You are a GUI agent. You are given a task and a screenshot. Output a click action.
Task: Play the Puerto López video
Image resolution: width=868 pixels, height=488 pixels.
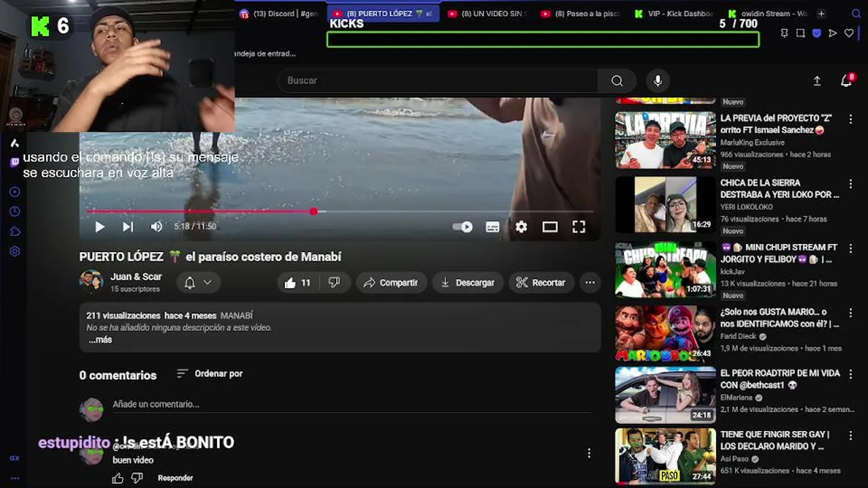tap(100, 227)
